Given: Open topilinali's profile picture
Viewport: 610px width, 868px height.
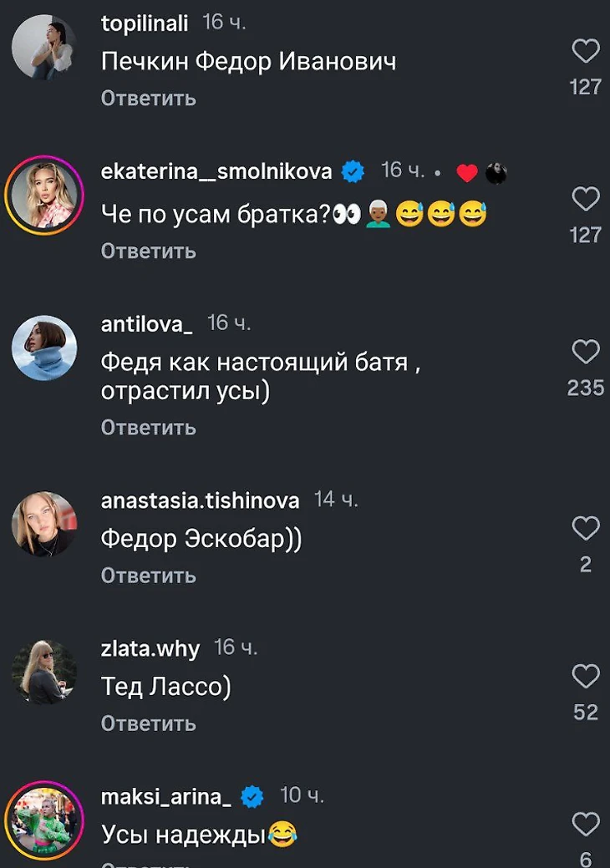Looking at the screenshot, I should [x=43, y=48].
